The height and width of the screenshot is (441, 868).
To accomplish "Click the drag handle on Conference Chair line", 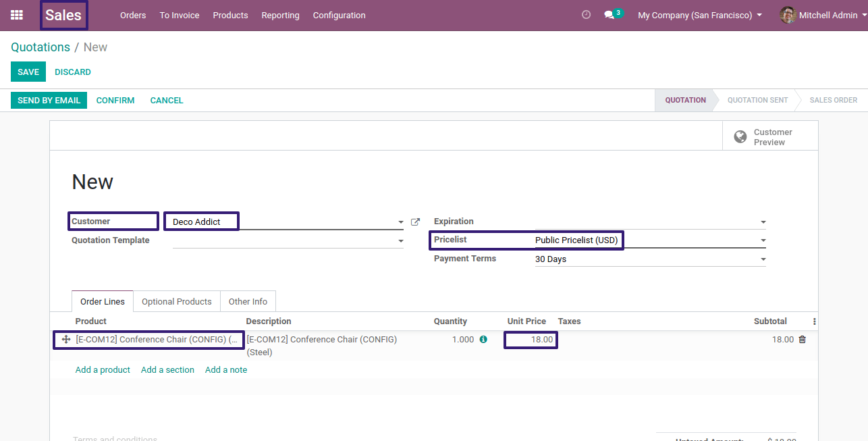I will click(66, 340).
